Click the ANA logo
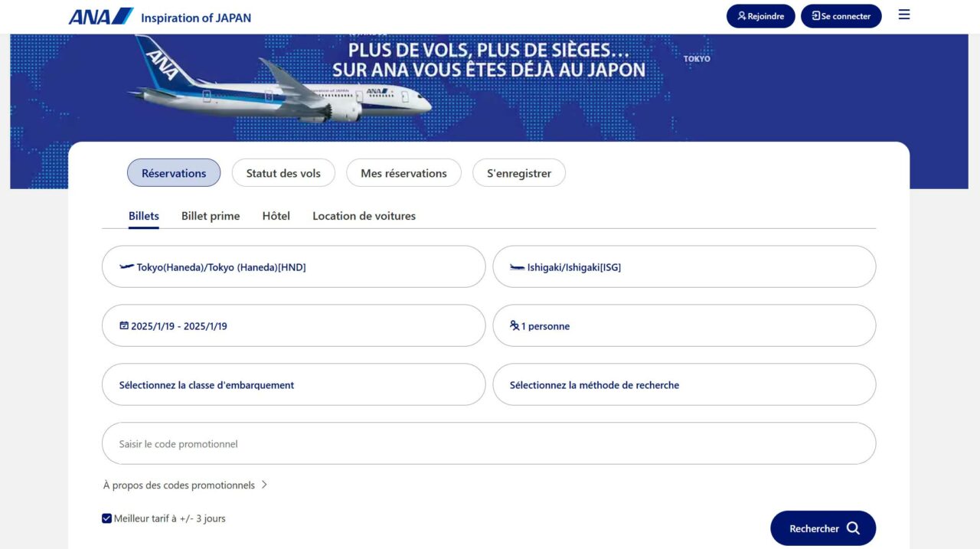 [102, 15]
